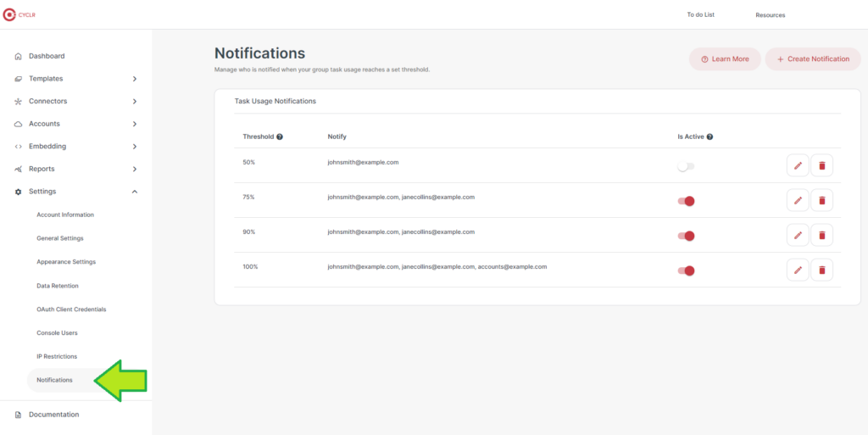Edit the 90% threshold notification
The image size is (868, 435).
798,235
